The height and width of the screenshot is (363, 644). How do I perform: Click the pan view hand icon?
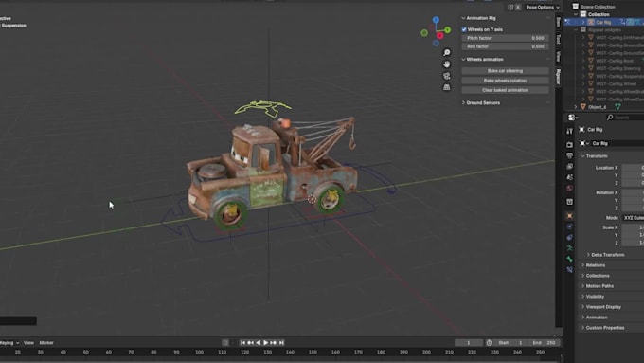446,64
